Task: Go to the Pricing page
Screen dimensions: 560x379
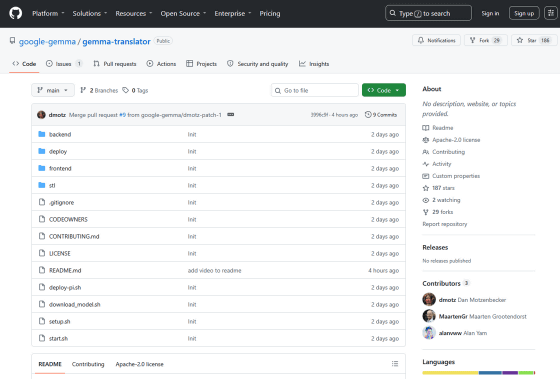Action: click(x=270, y=14)
